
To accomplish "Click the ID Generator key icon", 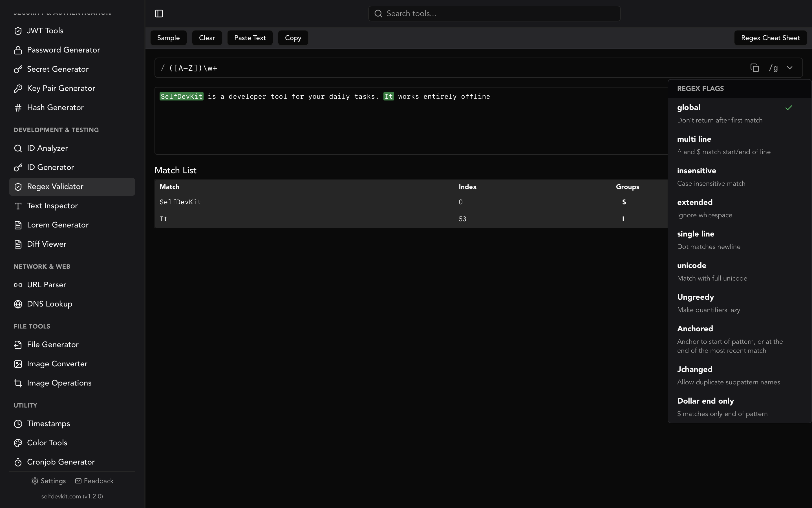I will coord(18,167).
